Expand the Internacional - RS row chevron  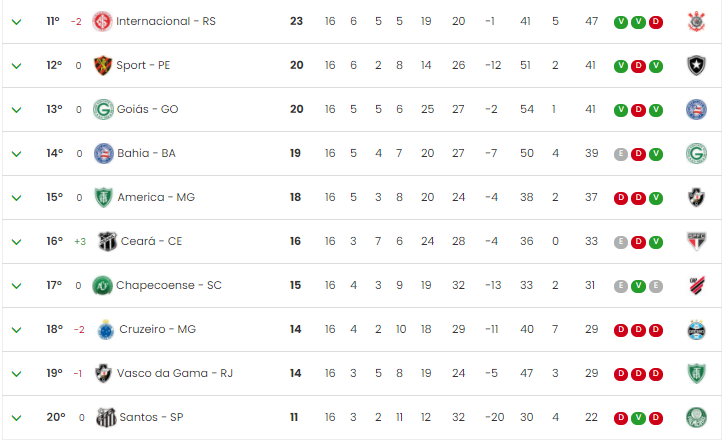[16, 22]
